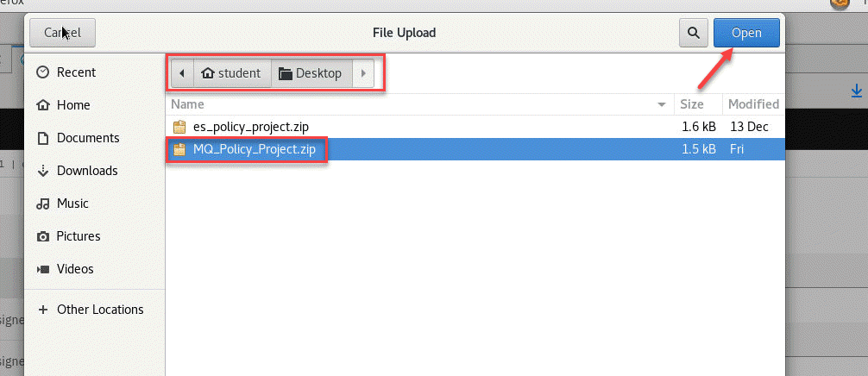Click the Open button

click(746, 34)
